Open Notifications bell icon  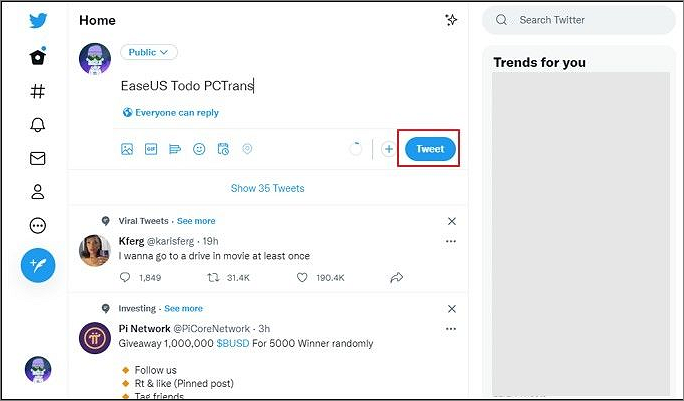coord(38,124)
